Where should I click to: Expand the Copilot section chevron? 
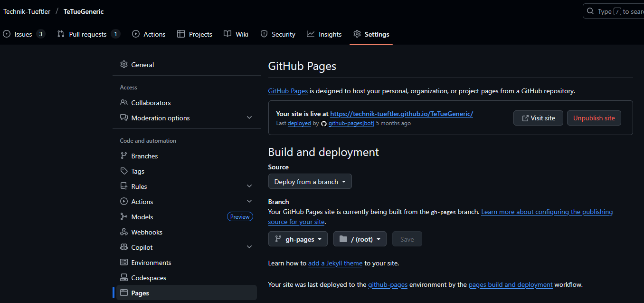tap(249, 247)
